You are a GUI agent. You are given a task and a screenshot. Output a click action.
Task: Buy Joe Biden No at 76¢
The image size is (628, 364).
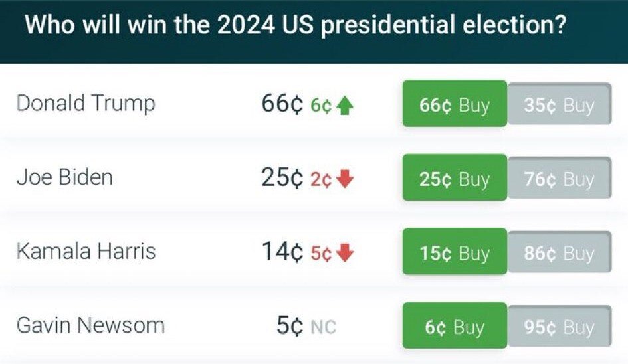tap(559, 179)
